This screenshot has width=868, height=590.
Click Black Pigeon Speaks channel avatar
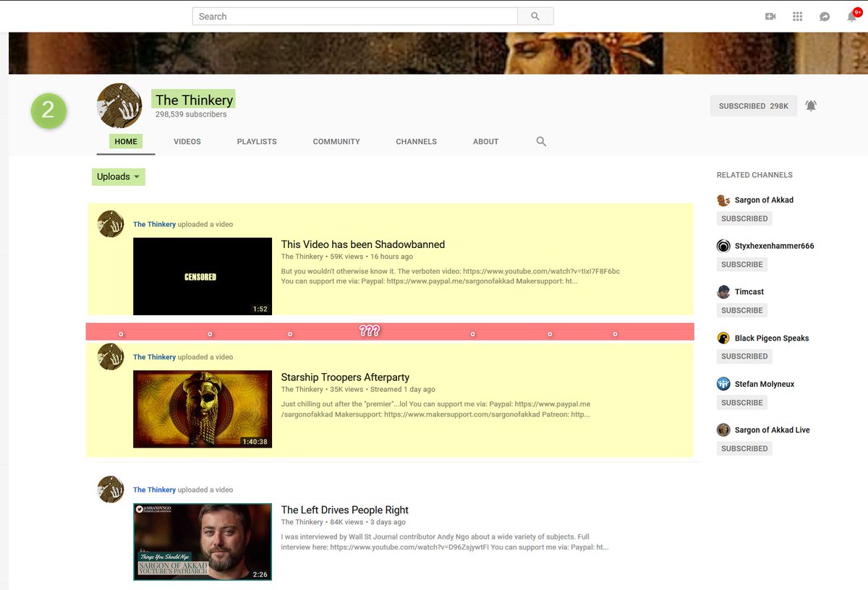point(723,338)
